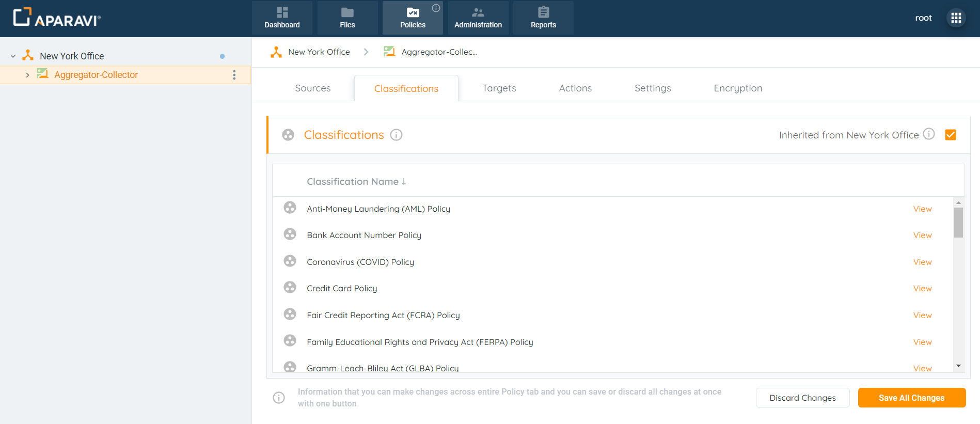Click Save All Changes button
Image resolution: width=980 pixels, height=424 pixels.
pyautogui.click(x=911, y=398)
